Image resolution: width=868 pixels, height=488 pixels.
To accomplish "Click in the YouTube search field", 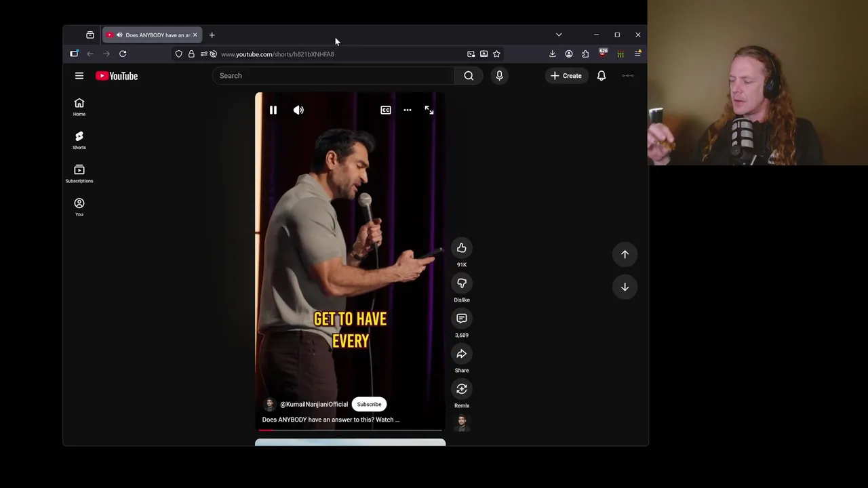I will [334, 76].
